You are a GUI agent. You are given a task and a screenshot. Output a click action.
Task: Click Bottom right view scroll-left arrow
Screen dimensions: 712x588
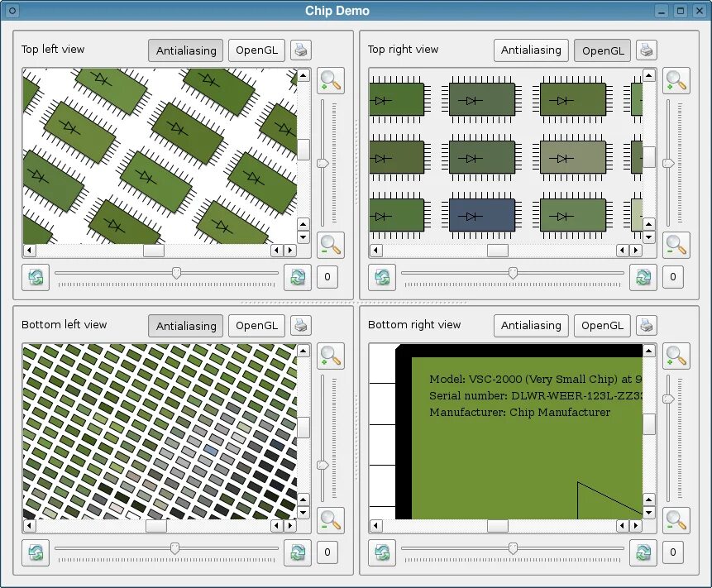pyautogui.click(x=375, y=526)
